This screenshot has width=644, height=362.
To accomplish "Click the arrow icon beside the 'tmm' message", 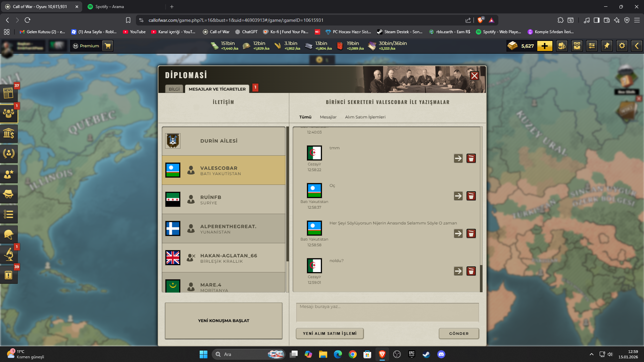I will point(458,158).
